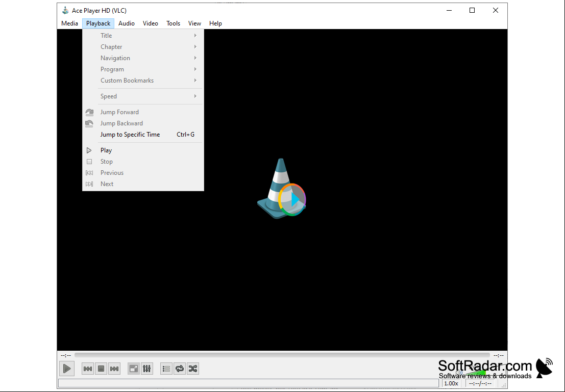Toggle the playlist view icon
The width and height of the screenshot is (565, 392).
click(166, 369)
